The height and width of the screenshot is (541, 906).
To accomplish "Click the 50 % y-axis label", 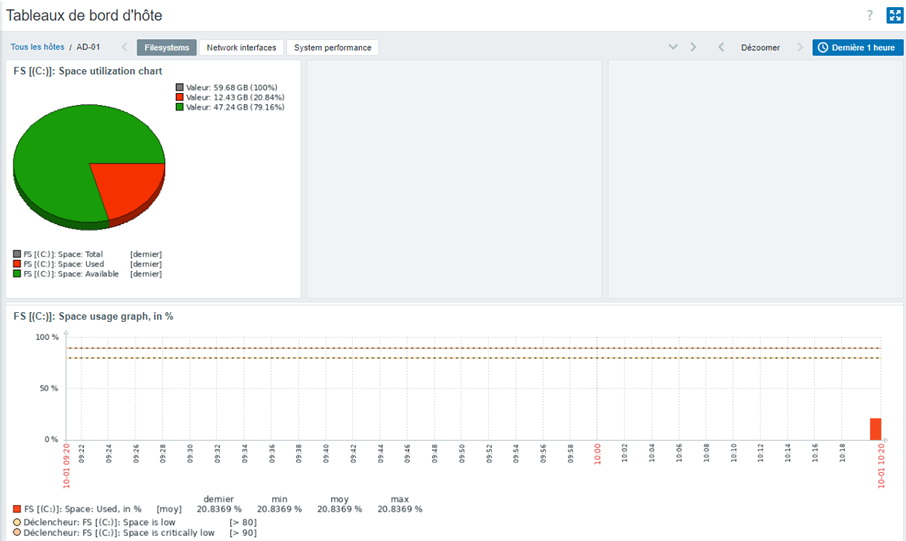I will (x=49, y=388).
